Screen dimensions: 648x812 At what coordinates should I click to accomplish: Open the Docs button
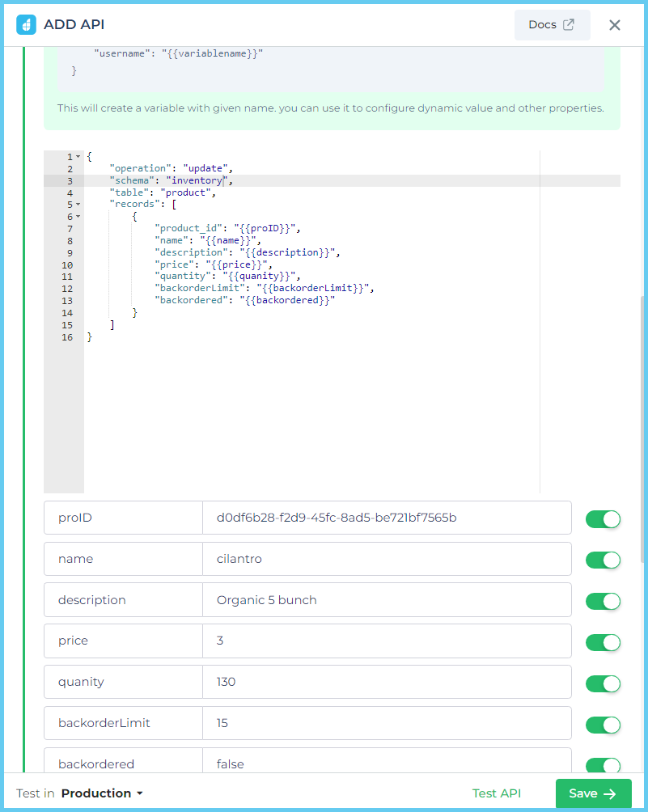pyautogui.click(x=552, y=24)
